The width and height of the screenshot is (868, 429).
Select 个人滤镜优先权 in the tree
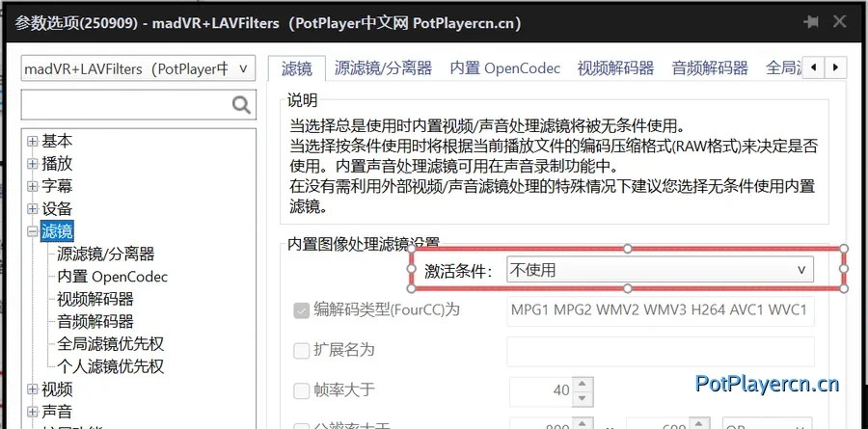[x=111, y=367]
